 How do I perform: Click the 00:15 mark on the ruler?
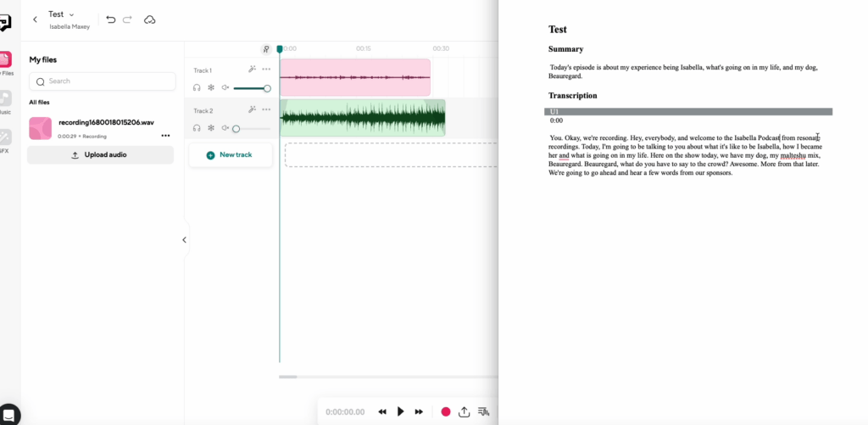pos(364,48)
